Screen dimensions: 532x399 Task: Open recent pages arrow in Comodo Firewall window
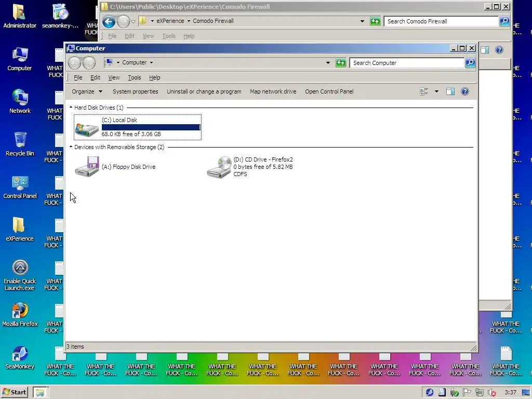pos(134,21)
